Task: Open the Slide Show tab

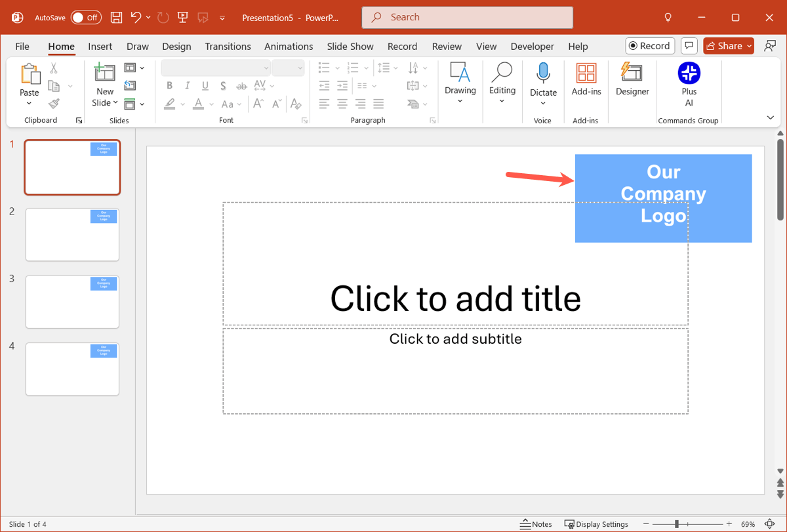Action: (350, 47)
